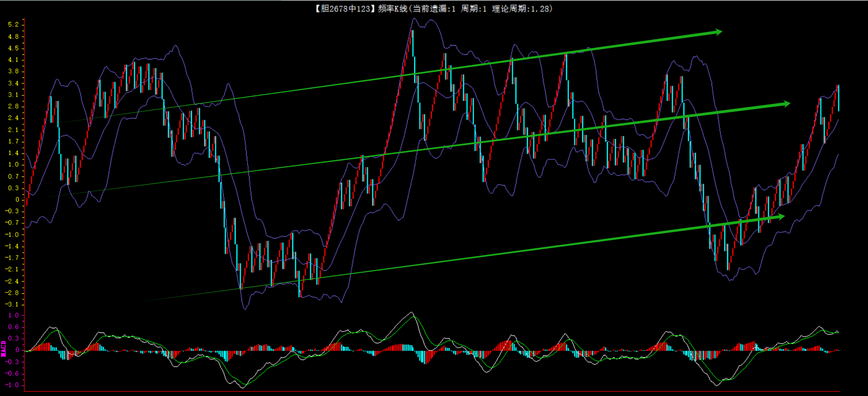868x396 pixels.
Task: Click the tallest cyan candlestick at the chart peak
Action: [413, 44]
